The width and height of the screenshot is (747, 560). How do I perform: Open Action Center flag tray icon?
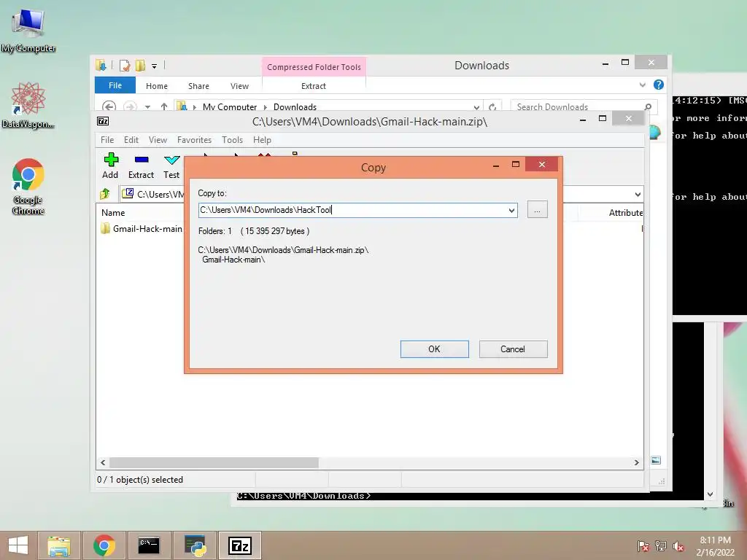pyautogui.click(x=643, y=546)
